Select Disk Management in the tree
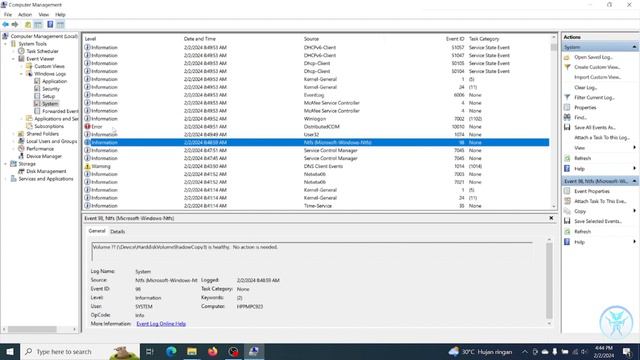Viewport: 640px width, 360px height. pos(46,171)
